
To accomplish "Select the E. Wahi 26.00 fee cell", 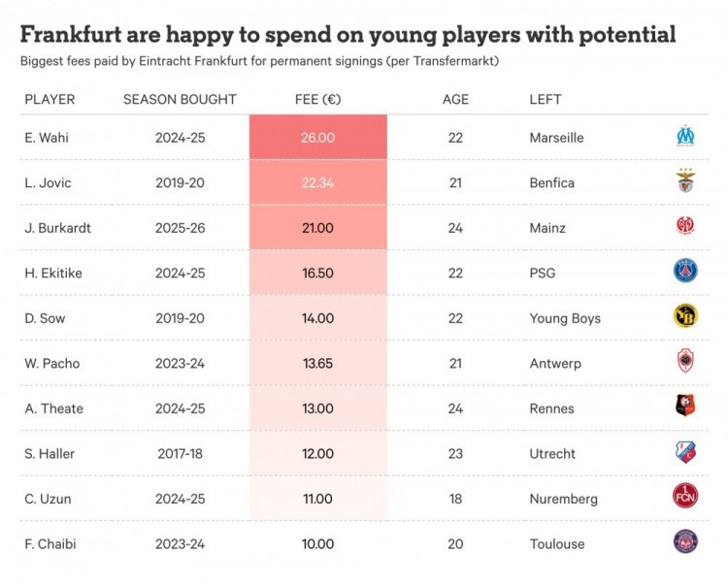I will click(317, 138).
